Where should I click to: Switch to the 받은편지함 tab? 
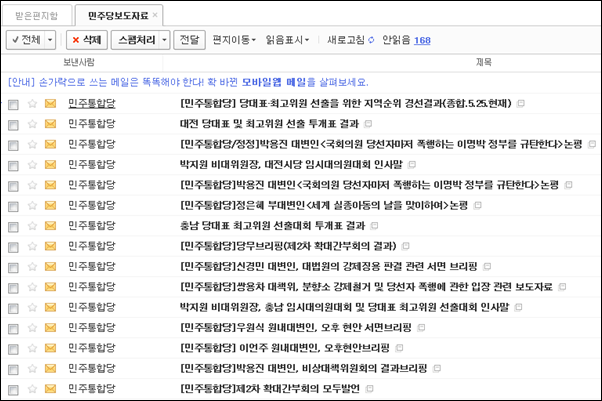[x=36, y=16]
